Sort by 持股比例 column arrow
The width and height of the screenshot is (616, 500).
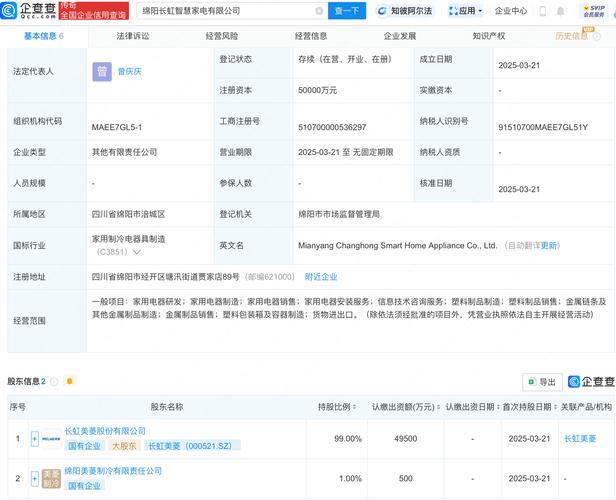(x=356, y=407)
